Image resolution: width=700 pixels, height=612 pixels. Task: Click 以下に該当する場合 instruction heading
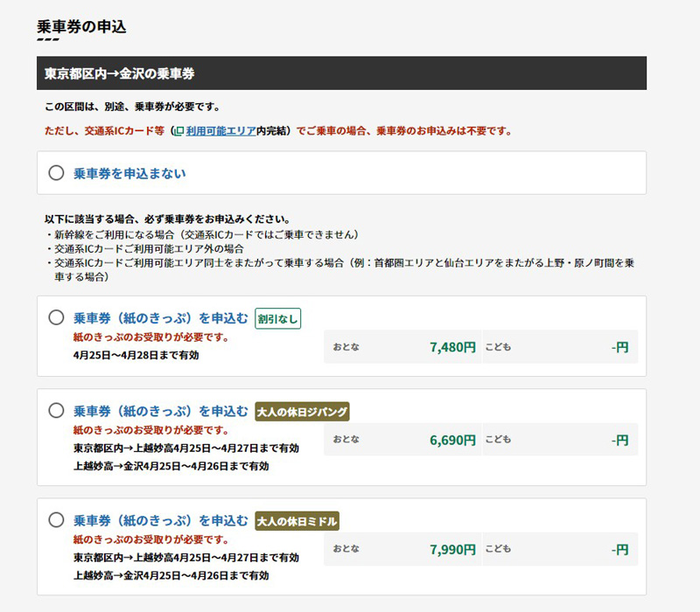tap(168, 219)
